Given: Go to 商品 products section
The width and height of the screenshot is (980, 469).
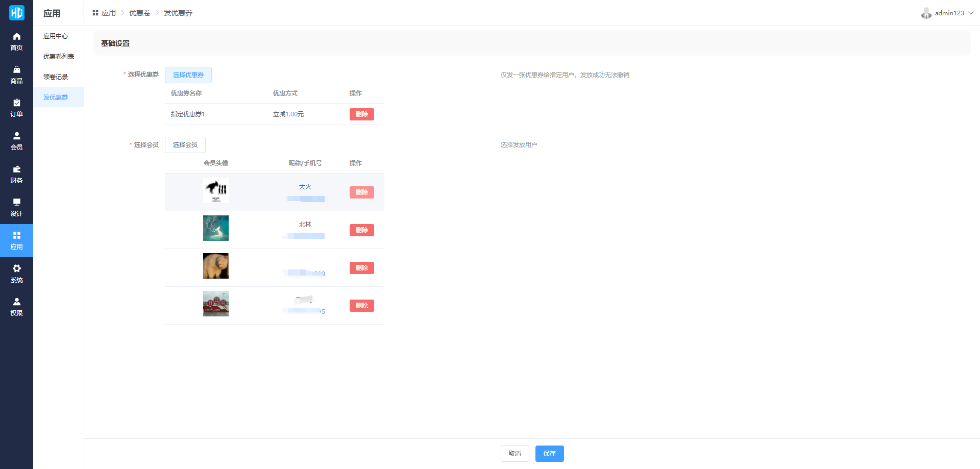Looking at the screenshot, I should click(16, 75).
